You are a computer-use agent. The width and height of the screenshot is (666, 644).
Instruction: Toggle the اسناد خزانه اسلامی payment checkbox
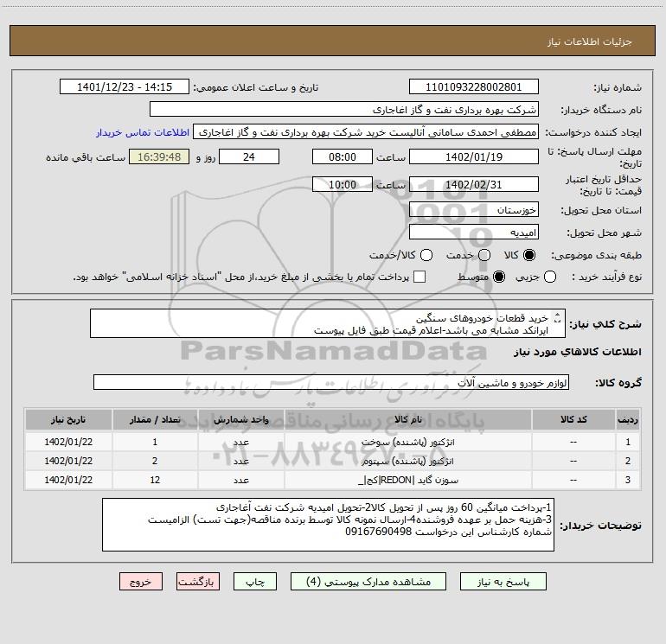coord(419,277)
